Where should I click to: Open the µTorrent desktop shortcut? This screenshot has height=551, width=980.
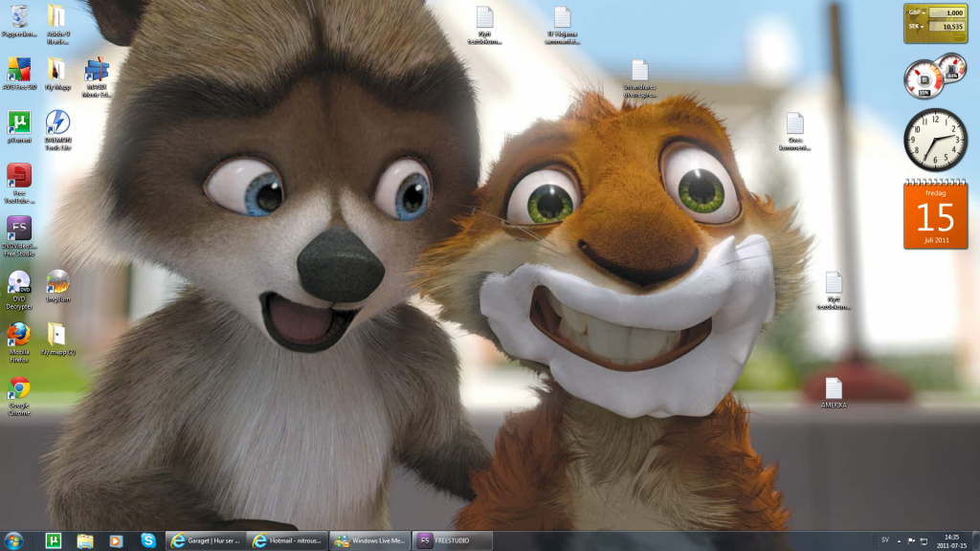click(19, 122)
